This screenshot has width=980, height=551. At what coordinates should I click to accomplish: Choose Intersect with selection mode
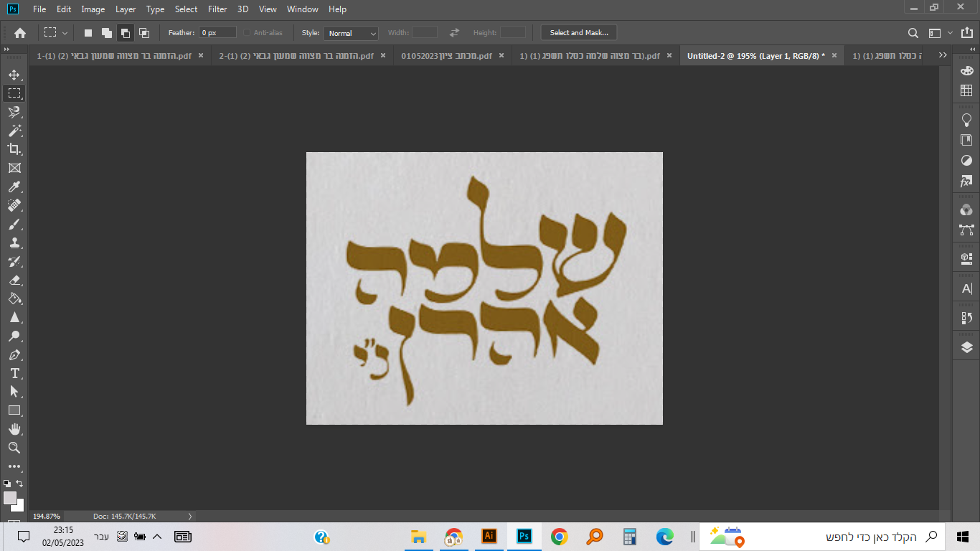pos(143,33)
